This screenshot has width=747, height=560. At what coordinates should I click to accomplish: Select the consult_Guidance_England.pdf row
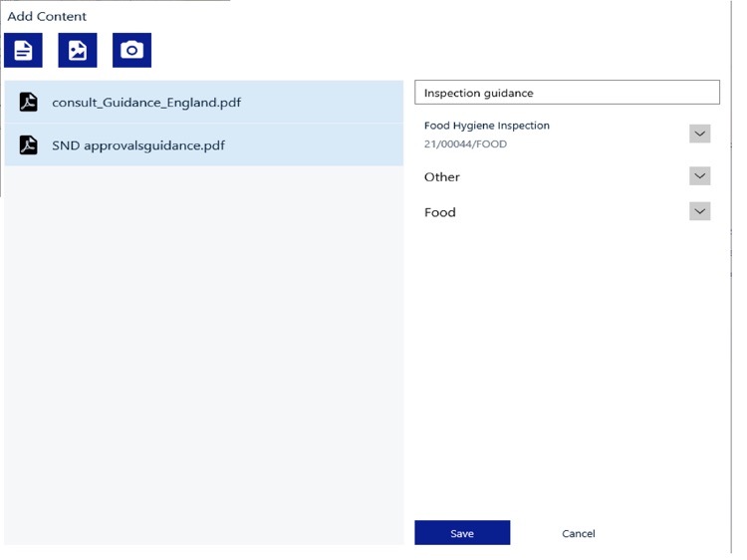pos(204,102)
